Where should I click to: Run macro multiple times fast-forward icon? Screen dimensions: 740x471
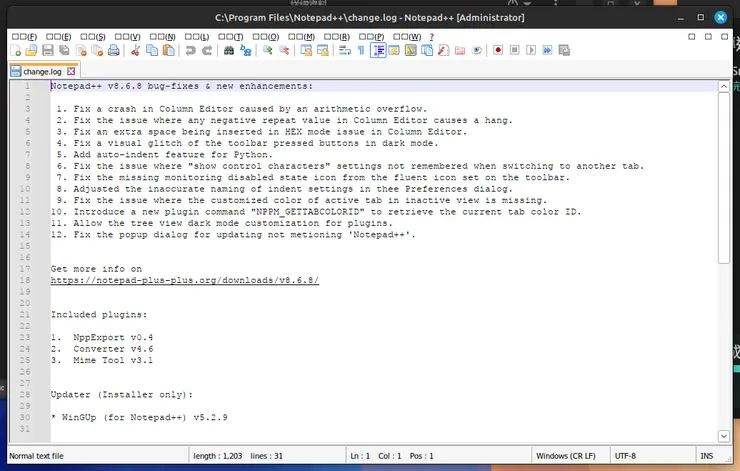coord(547,50)
